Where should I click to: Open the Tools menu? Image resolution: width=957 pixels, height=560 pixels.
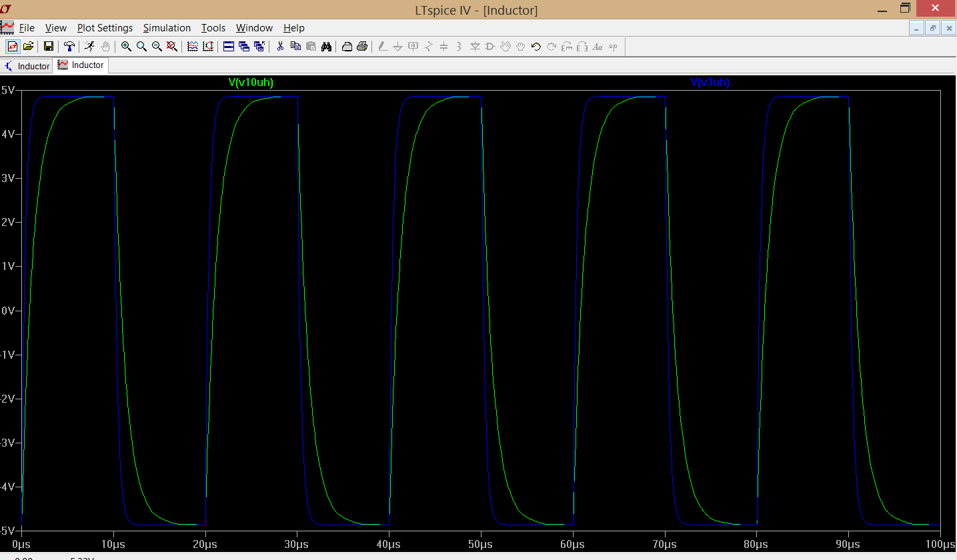click(x=213, y=28)
